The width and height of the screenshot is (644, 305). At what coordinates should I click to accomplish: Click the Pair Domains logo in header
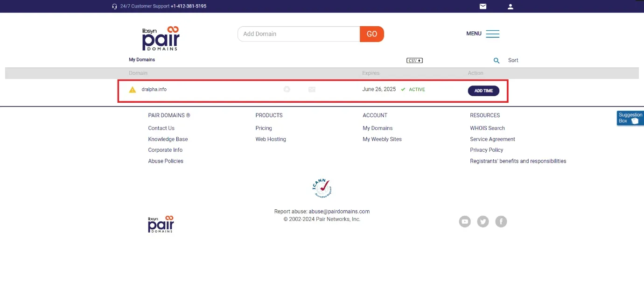161,38
